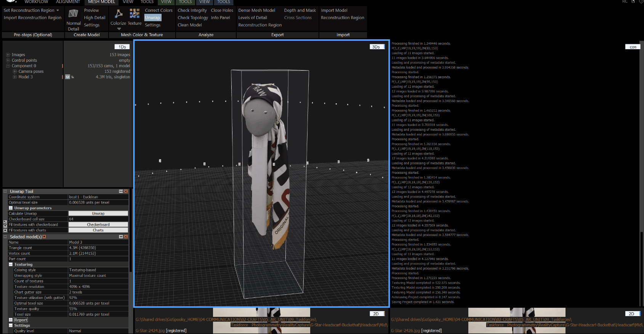Click the move-panel-up arrow icon at left edge
The height and width of the screenshot is (334, 644).
(5, 226)
